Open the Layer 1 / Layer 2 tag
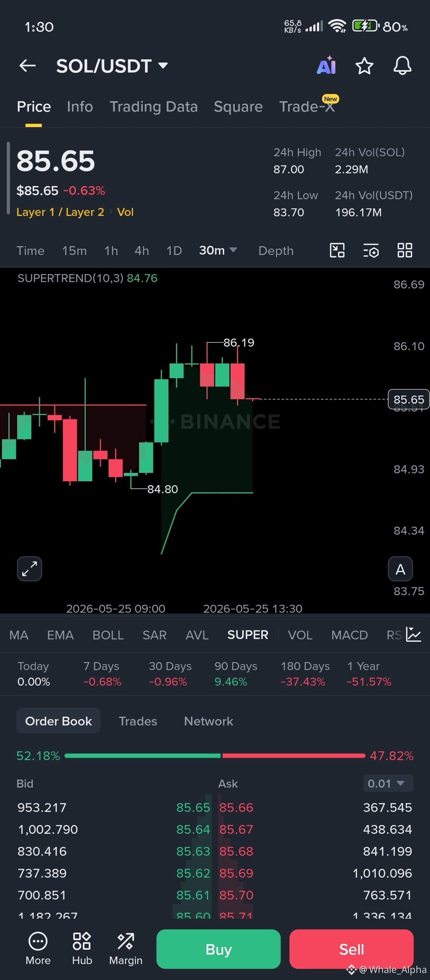This screenshot has height=980, width=430. point(60,212)
